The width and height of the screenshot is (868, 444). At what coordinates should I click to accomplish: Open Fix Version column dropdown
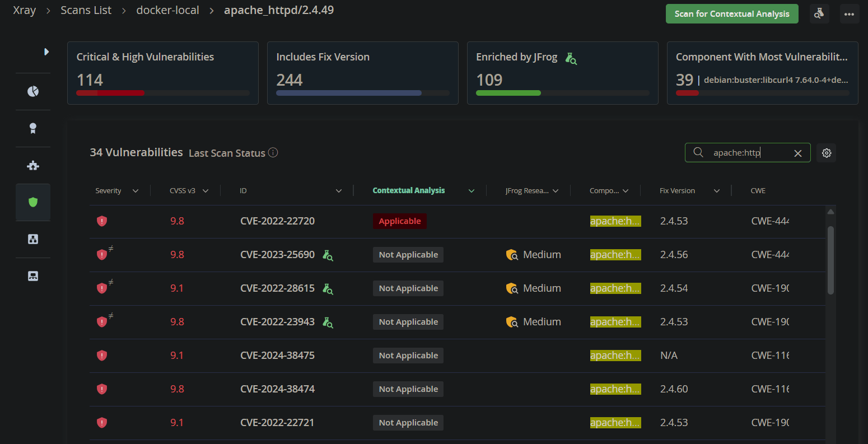(717, 191)
